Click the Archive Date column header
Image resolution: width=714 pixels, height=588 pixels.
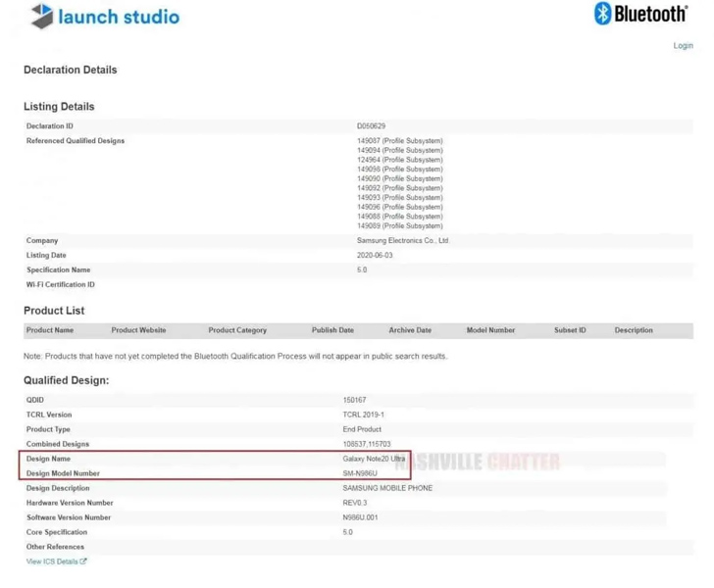click(410, 330)
